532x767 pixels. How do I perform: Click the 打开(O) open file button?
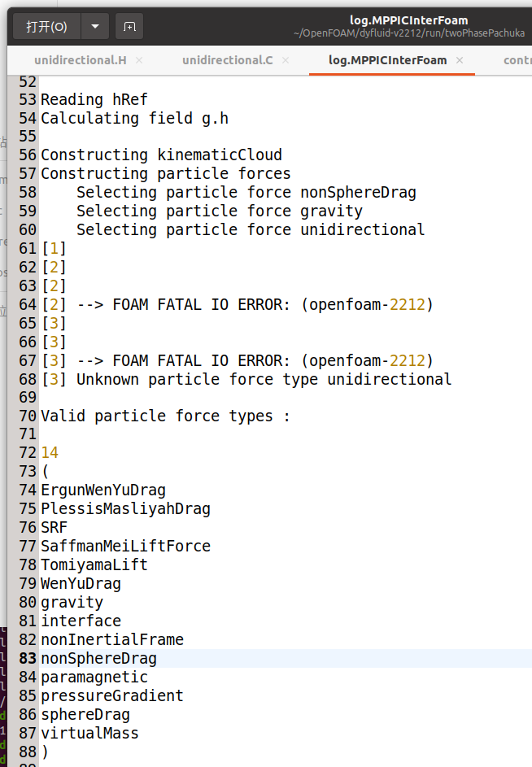click(x=46, y=27)
